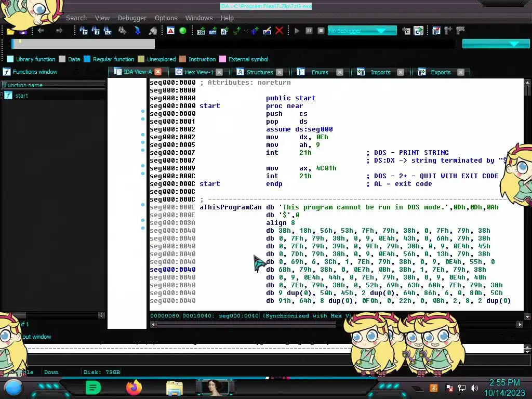Screen dimensions: 532x399
Task: Switch to the IDA View-A tab
Action: (x=137, y=72)
